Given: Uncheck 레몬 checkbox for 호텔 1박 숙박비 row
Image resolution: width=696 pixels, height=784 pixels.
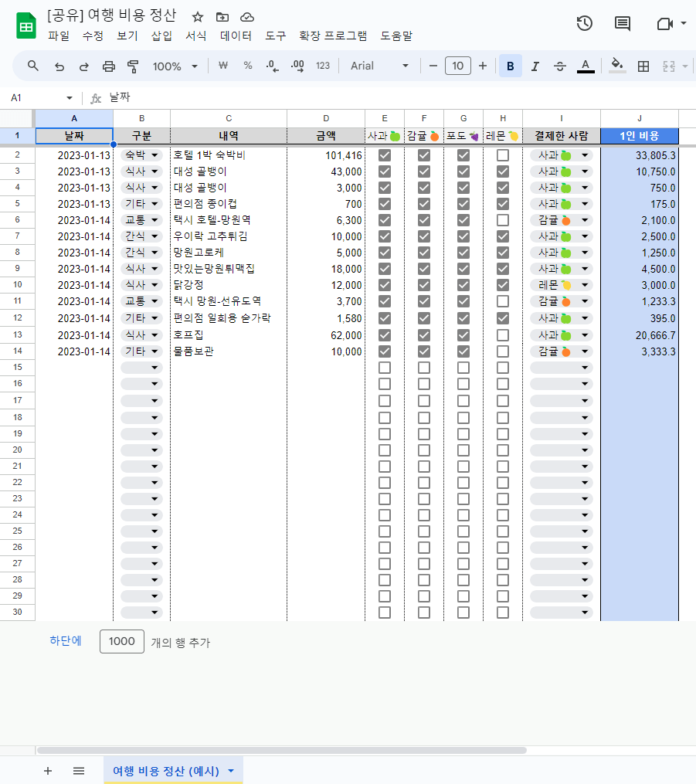Looking at the screenshot, I should click(503, 155).
